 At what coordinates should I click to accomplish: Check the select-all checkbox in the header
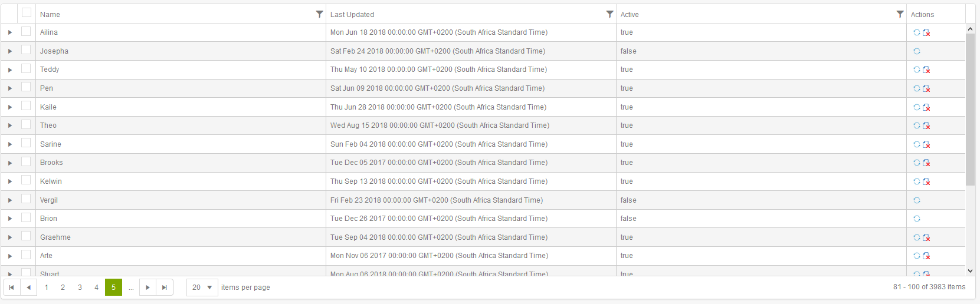tap(27, 12)
